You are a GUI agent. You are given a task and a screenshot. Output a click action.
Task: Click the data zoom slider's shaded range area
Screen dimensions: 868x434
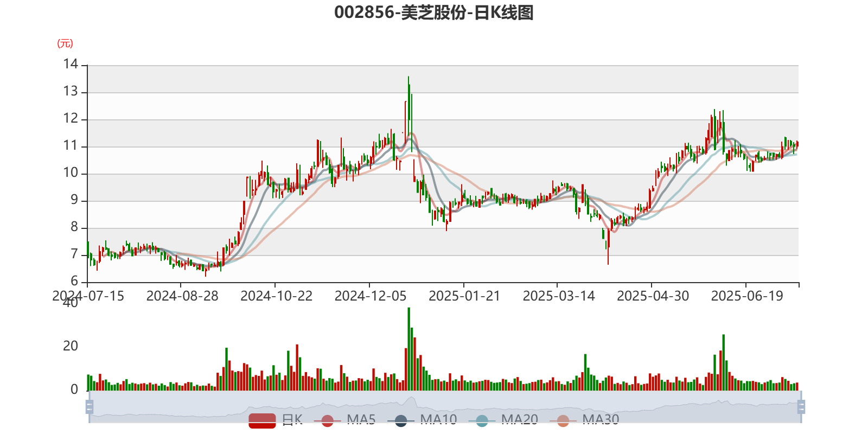[x=445, y=406]
